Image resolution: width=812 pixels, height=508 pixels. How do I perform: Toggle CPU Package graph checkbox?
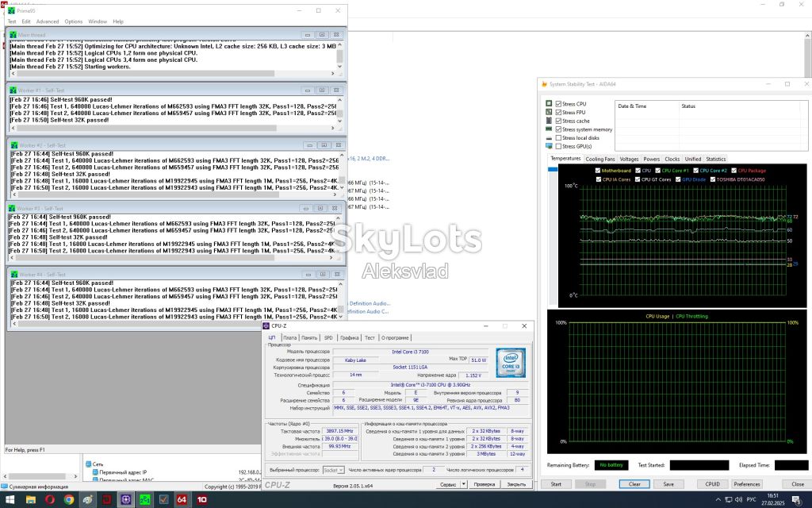click(x=733, y=171)
